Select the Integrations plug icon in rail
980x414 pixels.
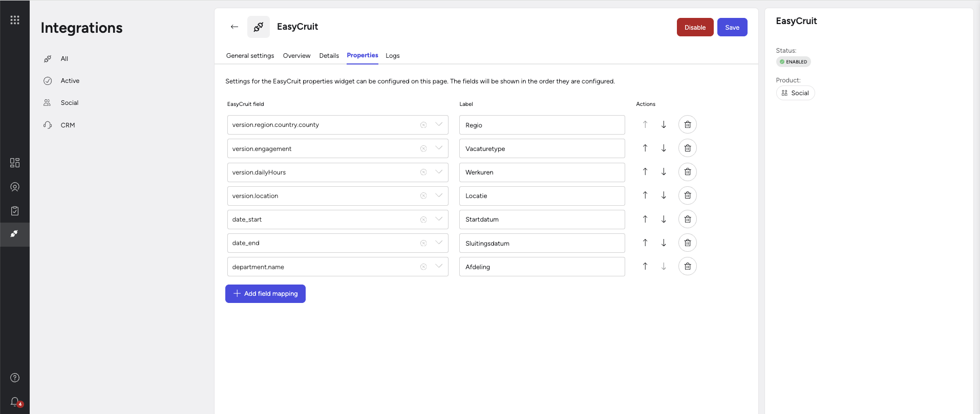pos(15,234)
